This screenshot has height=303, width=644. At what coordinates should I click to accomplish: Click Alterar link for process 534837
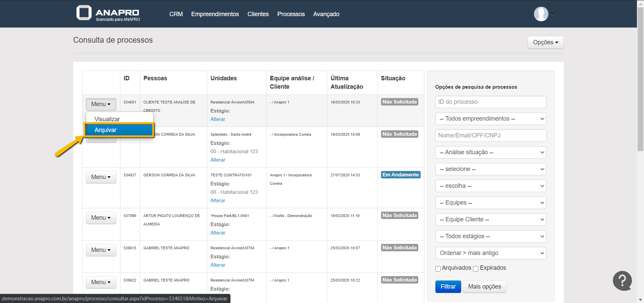click(218, 201)
